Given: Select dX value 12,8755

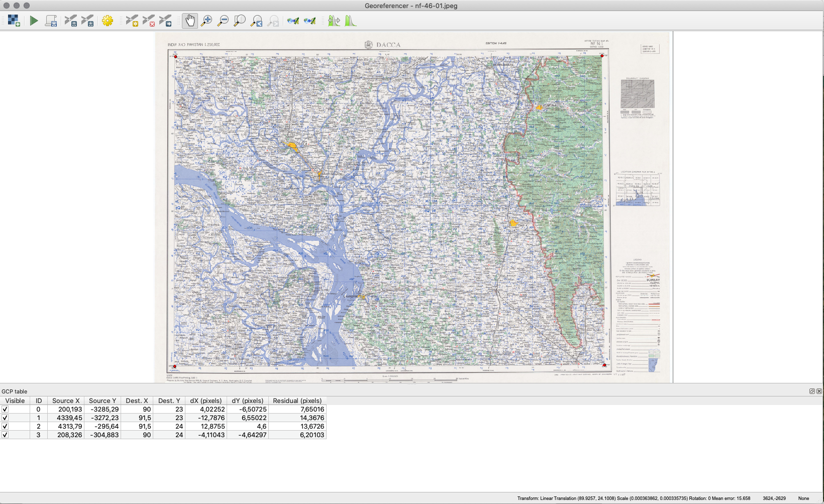Looking at the screenshot, I should pos(206,426).
